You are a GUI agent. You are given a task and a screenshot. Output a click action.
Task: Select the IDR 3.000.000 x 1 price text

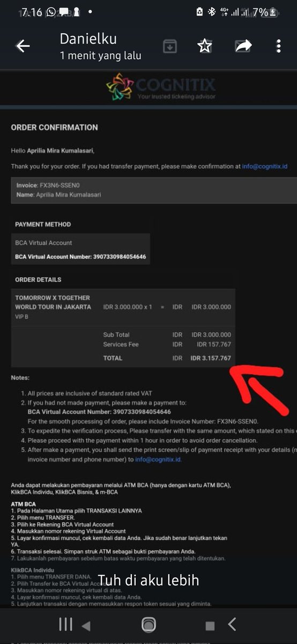tap(128, 307)
